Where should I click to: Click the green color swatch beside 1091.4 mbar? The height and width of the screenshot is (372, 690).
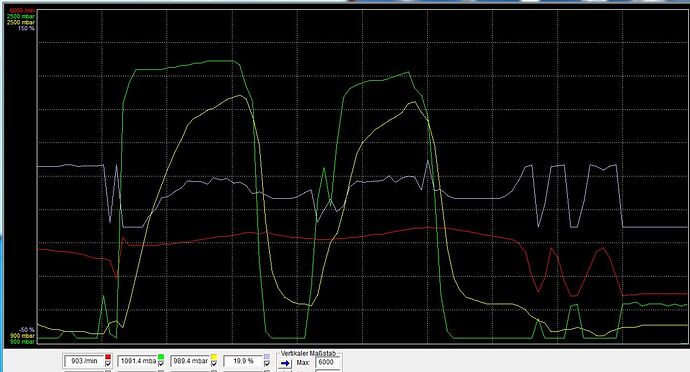point(161,357)
